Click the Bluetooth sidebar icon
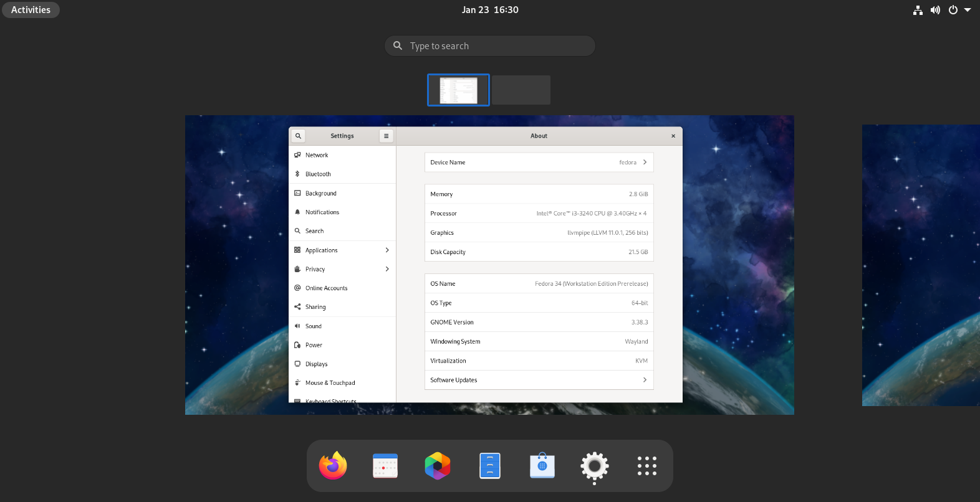This screenshot has height=502, width=980. click(297, 174)
